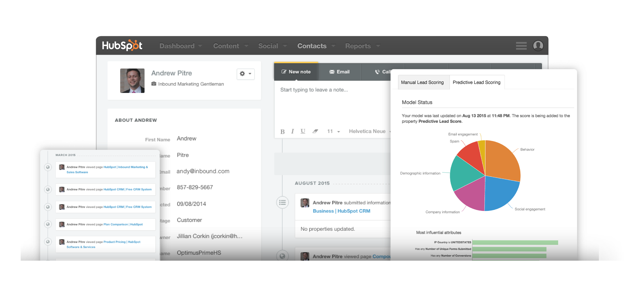This screenshot has width=644, height=296.
Task: Click the user account avatar icon
Action: (x=538, y=46)
